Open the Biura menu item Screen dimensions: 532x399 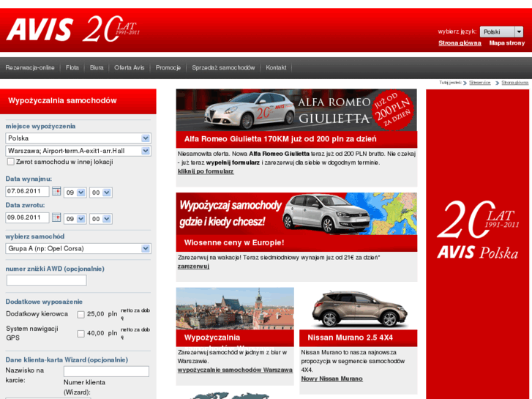coord(97,67)
